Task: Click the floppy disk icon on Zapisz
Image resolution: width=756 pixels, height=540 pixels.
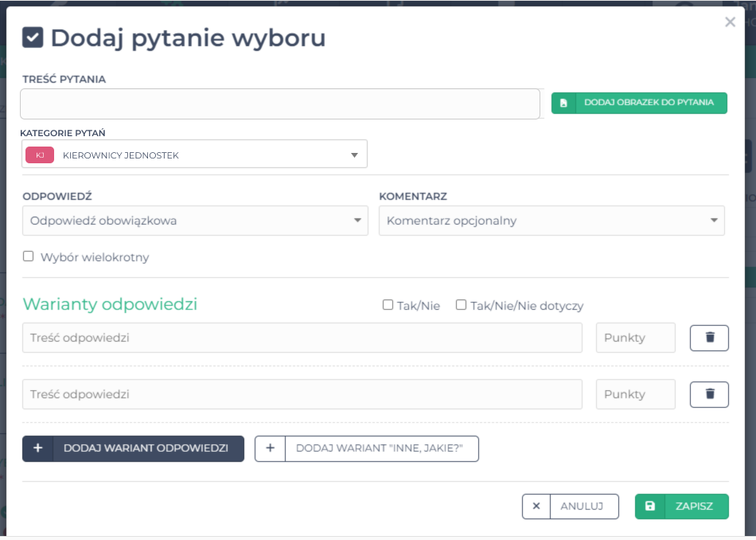Action: (x=650, y=507)
